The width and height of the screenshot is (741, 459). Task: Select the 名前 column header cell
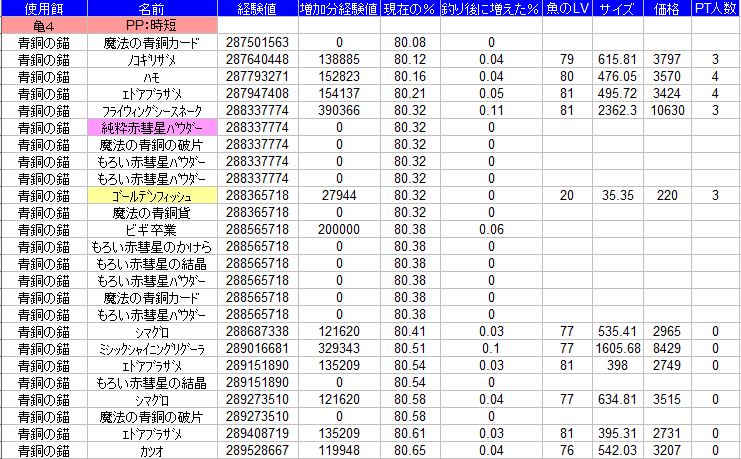[x=151, y=8]
